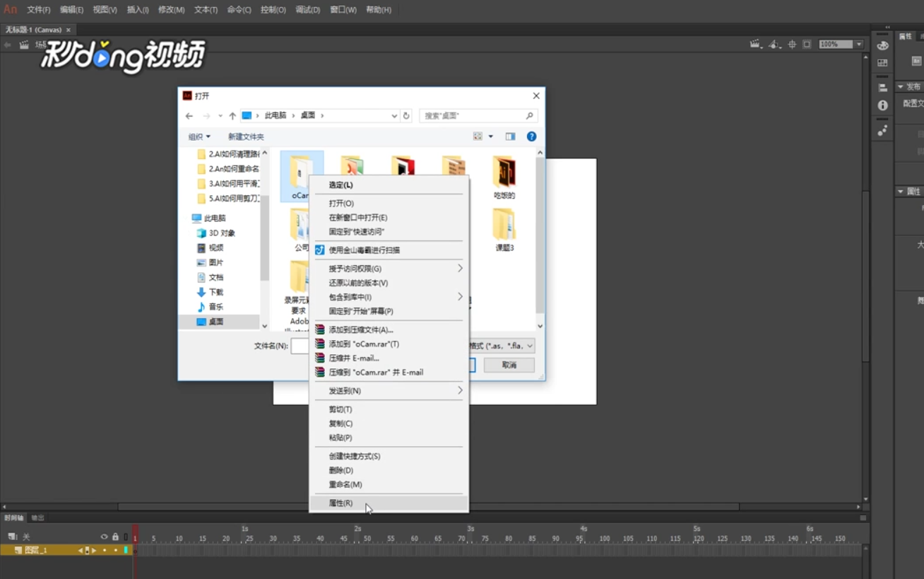Screen dimensions: 924x579
Task: Select the 课题3 folder
Action: click(504, 230)
